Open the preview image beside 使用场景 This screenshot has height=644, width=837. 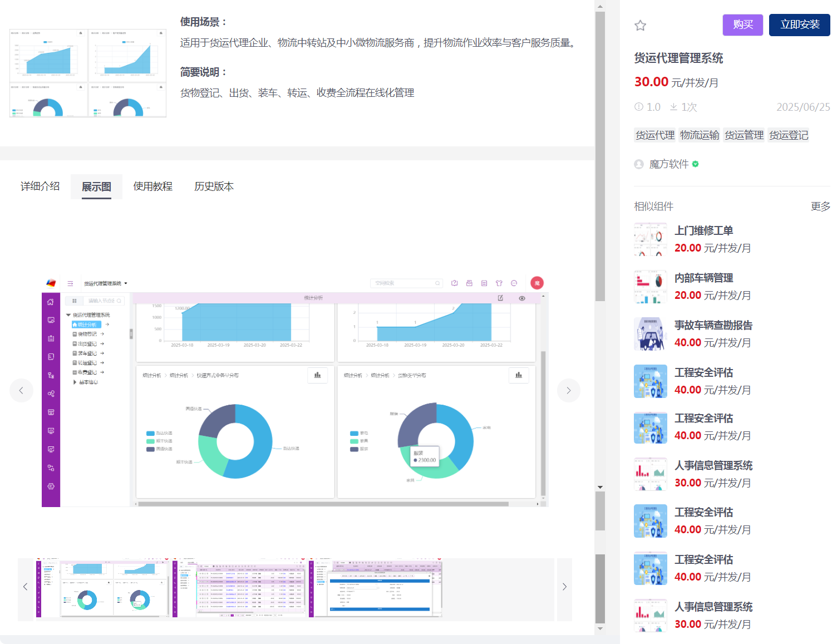tap(88, 73)
